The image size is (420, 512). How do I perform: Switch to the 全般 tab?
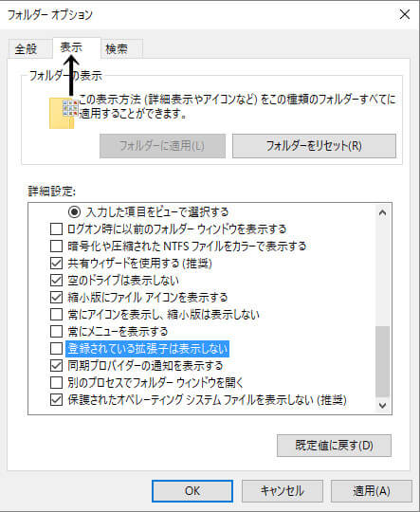point(27,49)
